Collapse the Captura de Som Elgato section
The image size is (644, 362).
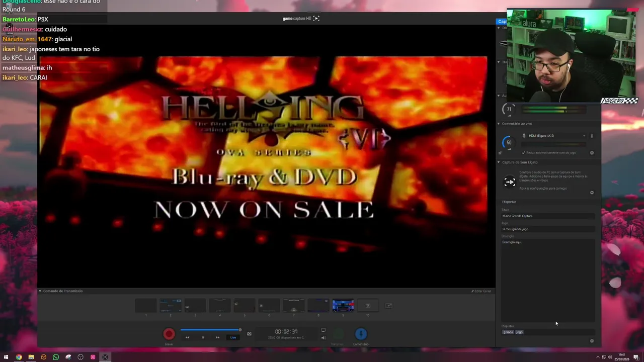coord(499,162)
